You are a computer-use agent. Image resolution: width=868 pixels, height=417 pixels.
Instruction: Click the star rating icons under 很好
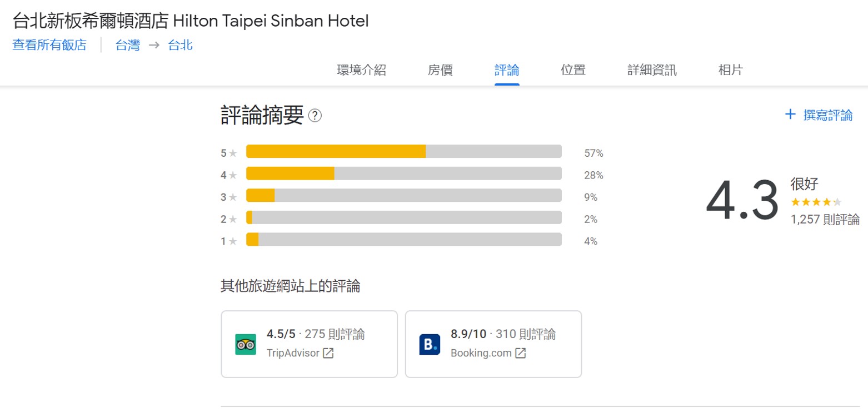tap(816, 202)
